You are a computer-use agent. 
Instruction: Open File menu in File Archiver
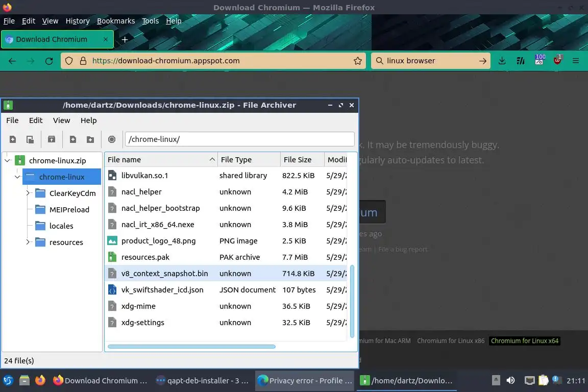tap(12, 120)
